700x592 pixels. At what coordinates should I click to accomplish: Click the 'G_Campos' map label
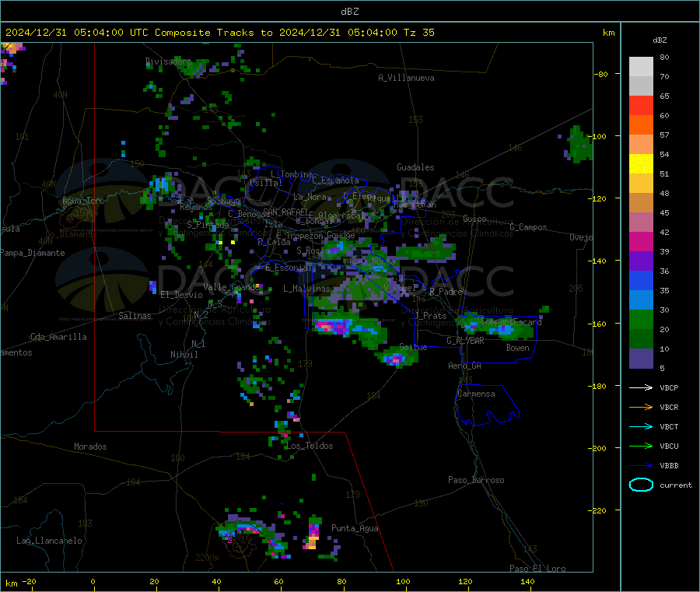click(528, 227)
